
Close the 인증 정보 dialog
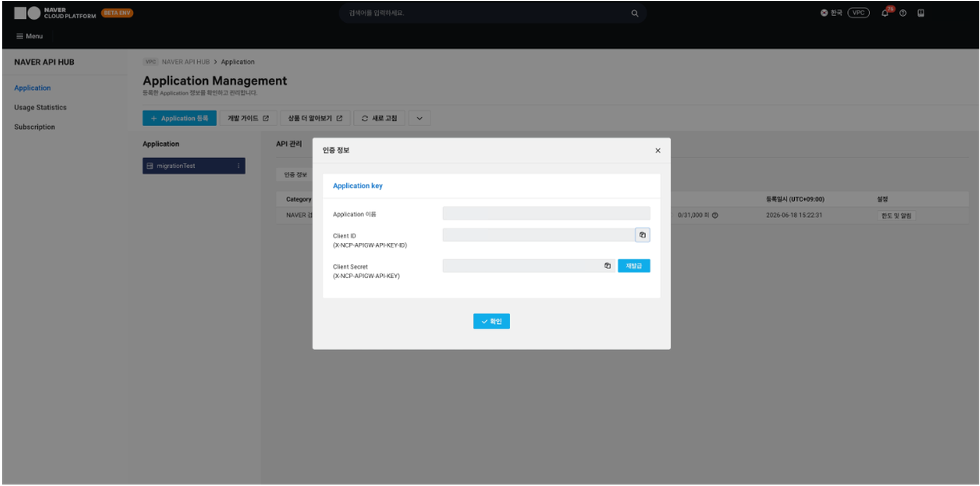click(657, 150)
